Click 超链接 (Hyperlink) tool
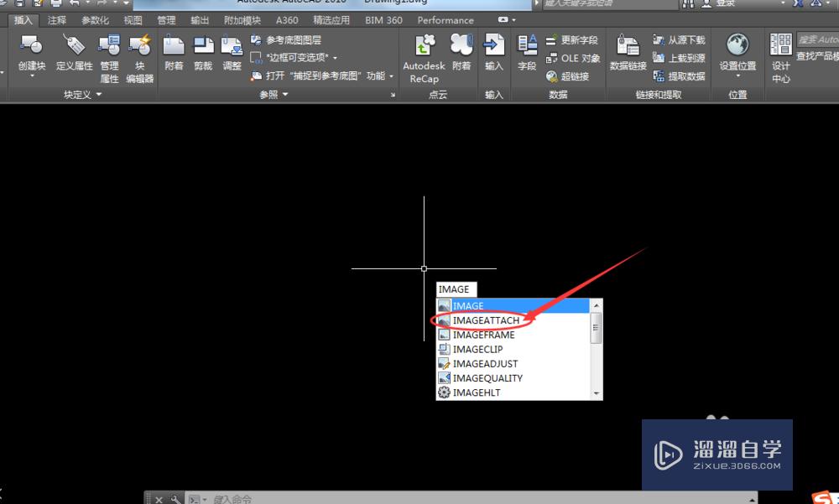 (x=568, y=76)
